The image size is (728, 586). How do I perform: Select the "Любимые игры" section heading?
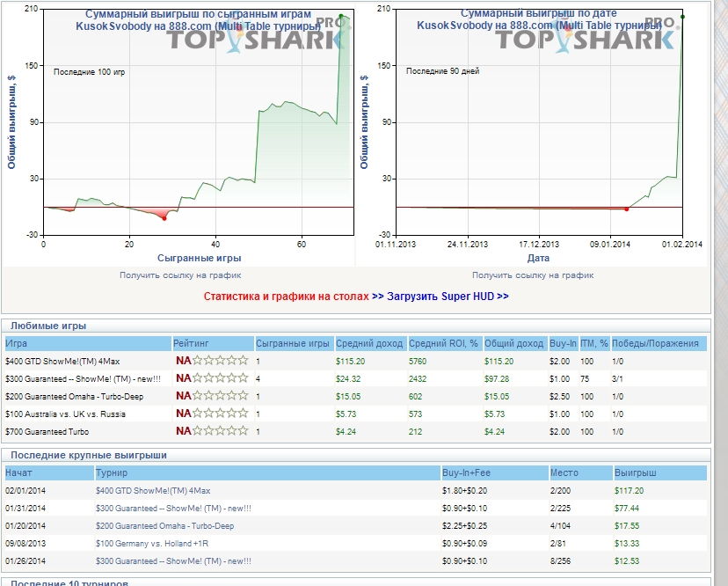click(48, 326)
